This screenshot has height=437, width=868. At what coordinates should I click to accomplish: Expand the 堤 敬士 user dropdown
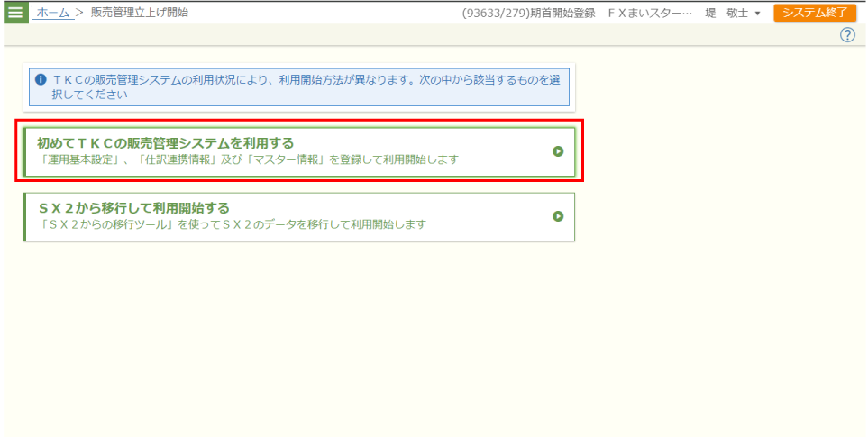[x=733, y=14]
